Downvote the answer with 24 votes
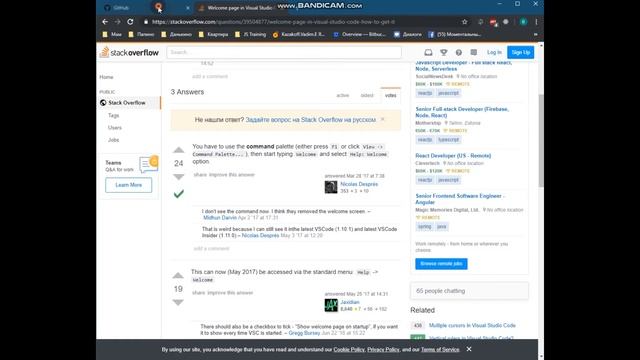The image size is (640, 360). point(178,177)
